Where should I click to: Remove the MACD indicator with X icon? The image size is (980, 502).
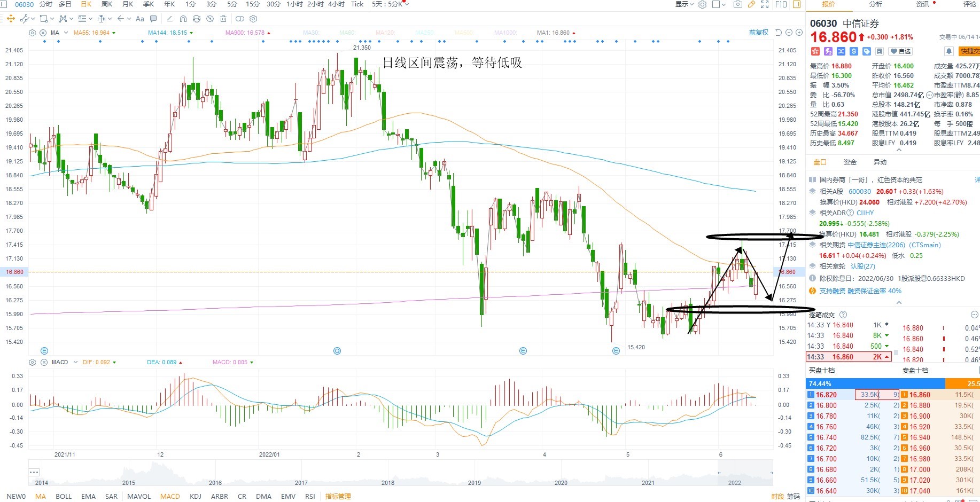click(x=43, y=362)
